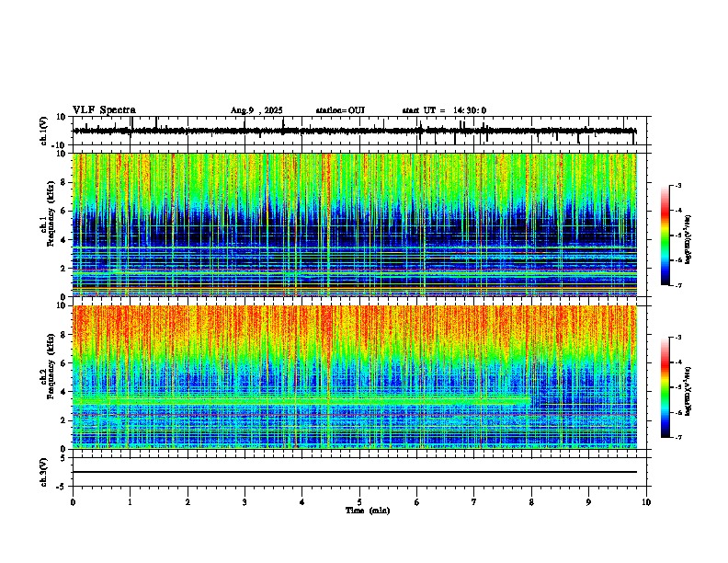Click the ch.3(V) axis label
This screenshot has height=563, width=728.
click(44, 472)
